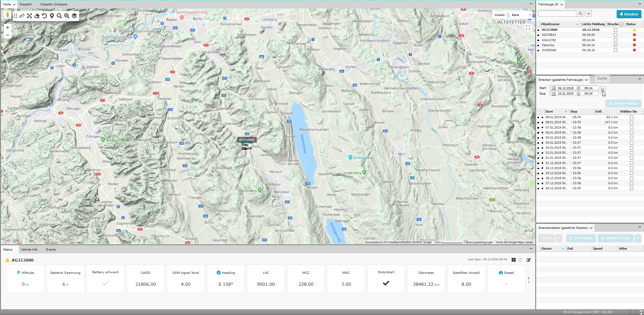Screen dimensions: 644x315
Task: Toggle the Strecke column header checkbox
Action: point(621,24)
